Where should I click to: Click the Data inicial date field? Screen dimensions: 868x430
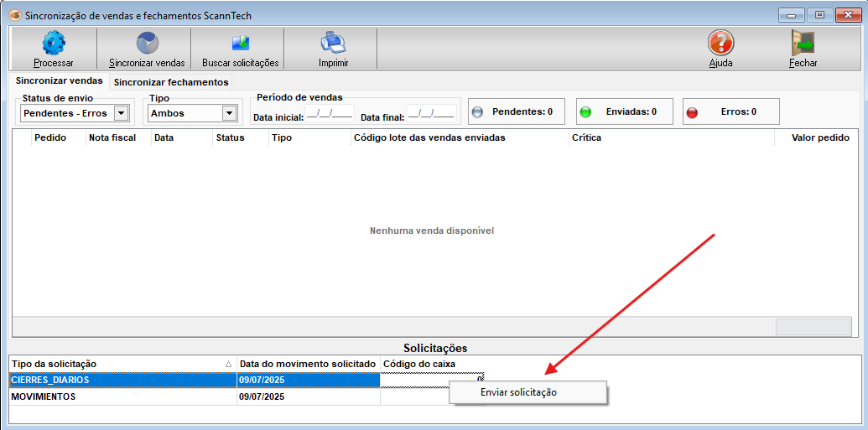pos(330,113)
